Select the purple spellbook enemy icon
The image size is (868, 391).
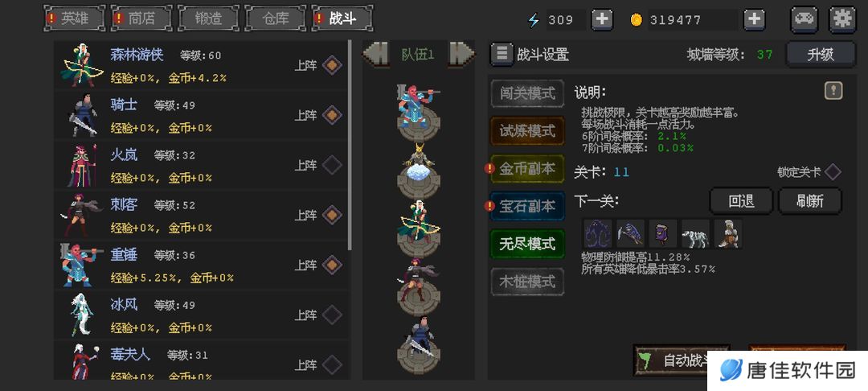coord(662,233)
